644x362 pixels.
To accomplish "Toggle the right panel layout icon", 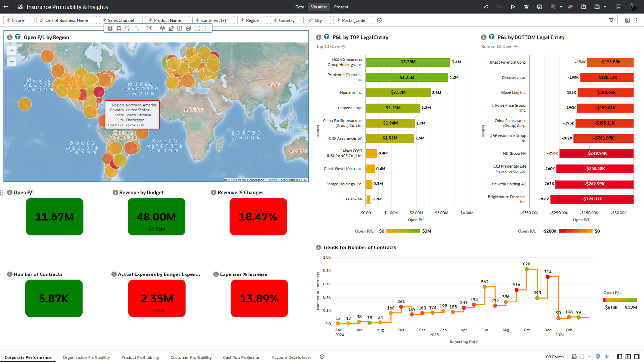I will pyautogui.click(x=637, y=357).
